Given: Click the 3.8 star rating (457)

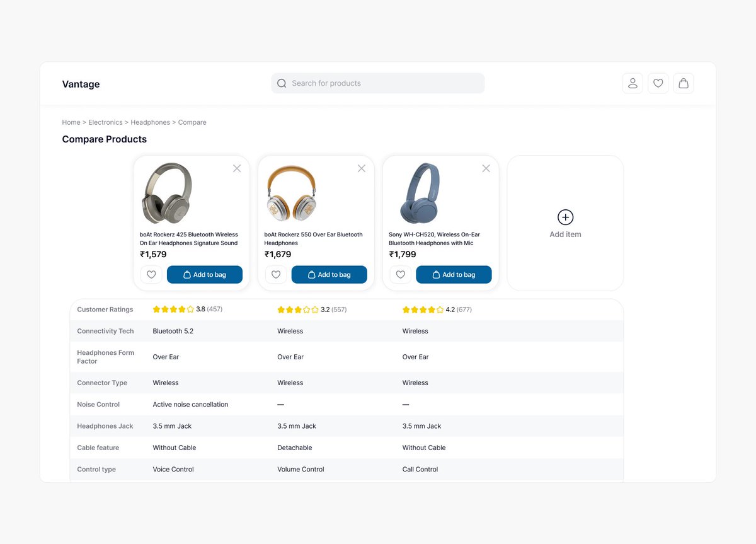Looking at the screenshot, I should pyautogui.click(x=188, y=310).
